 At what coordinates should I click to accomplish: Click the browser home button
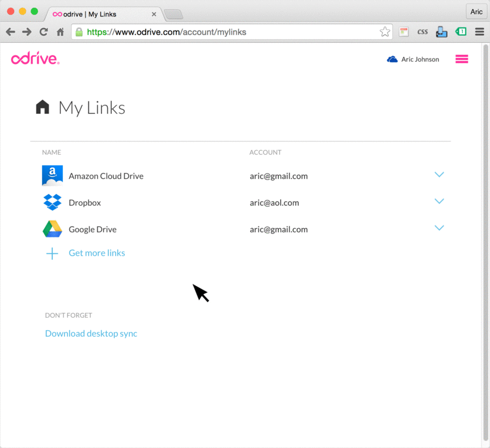[60, 32]
